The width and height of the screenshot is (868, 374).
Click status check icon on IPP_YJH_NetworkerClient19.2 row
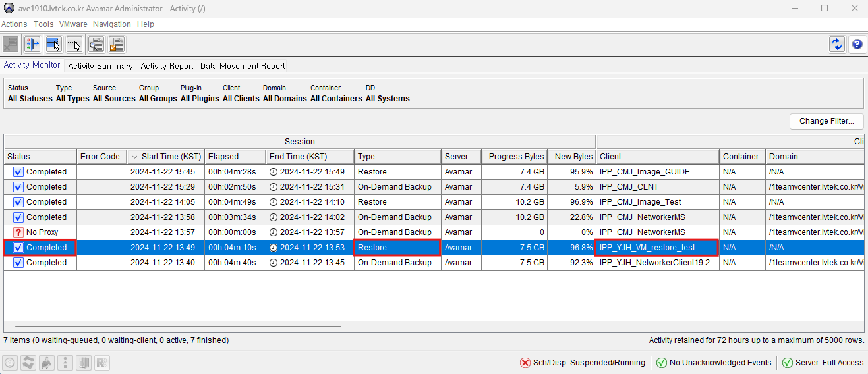tap(18, 263)
